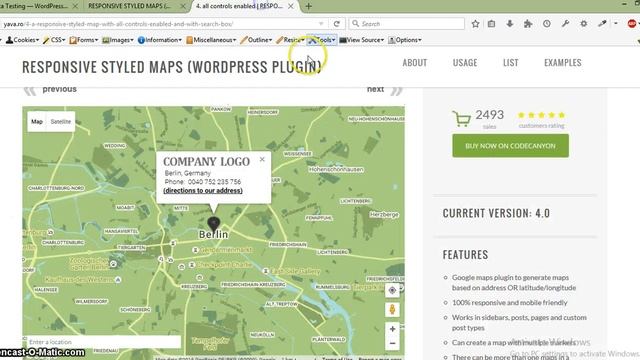This screenshot has width=640, height=360.
Task: Click the yellow five-star customers rating
Action: click(x=541, y=115)
